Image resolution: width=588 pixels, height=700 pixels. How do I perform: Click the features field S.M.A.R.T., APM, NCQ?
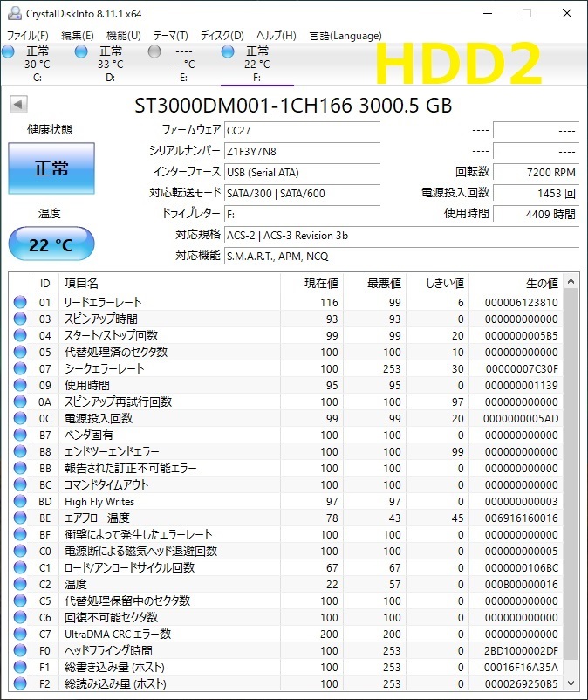[x=401, y=257]
